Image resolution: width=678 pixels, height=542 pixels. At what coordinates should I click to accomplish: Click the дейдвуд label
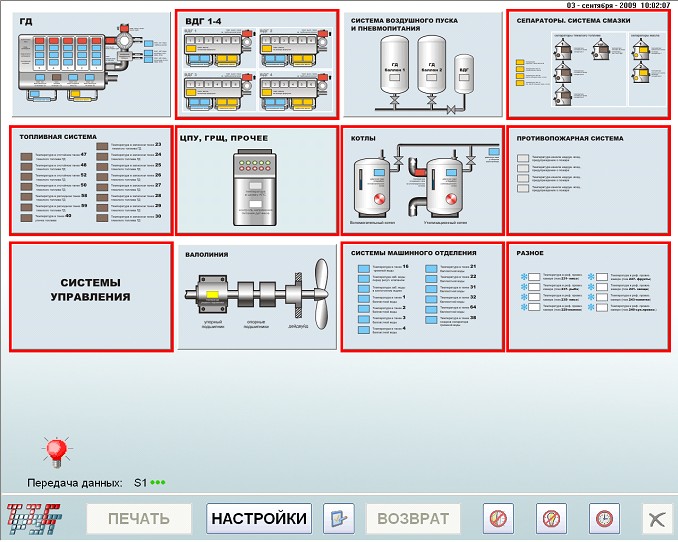pyautogui.click(x=298, y=326)
